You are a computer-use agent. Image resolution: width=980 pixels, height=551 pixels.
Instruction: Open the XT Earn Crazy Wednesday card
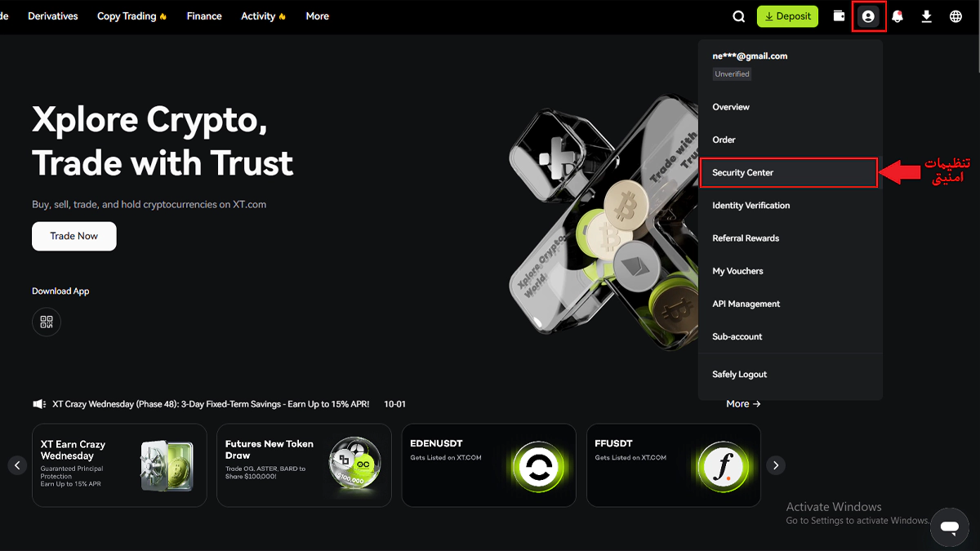[119, 465]
